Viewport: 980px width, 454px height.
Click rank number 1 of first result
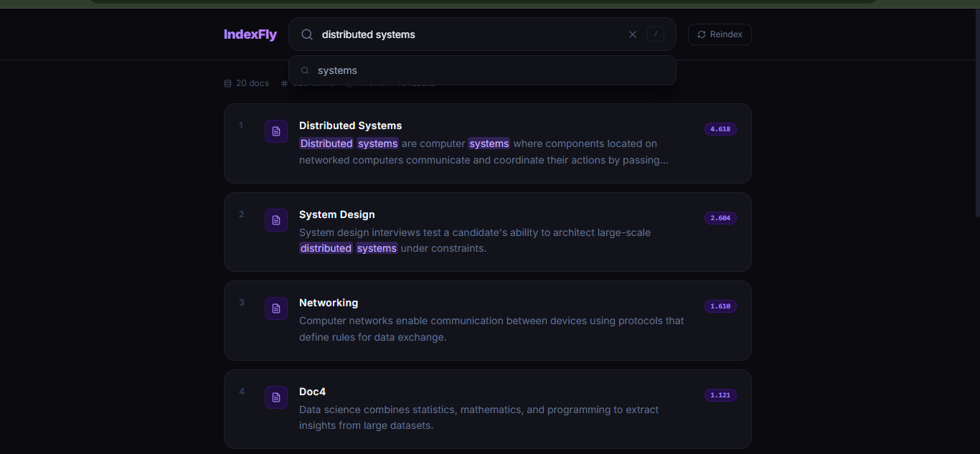tap(241, 126)
